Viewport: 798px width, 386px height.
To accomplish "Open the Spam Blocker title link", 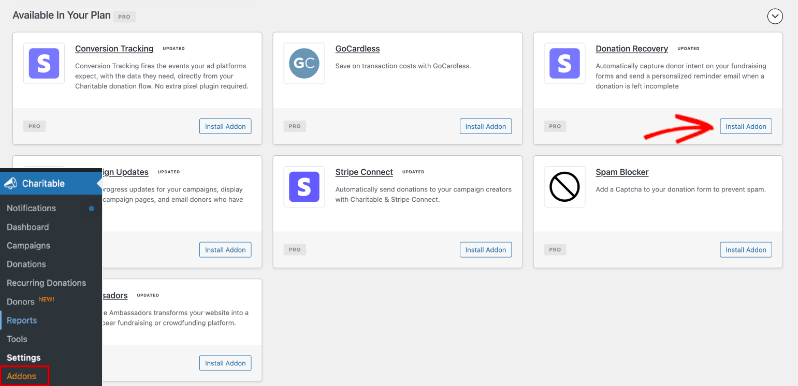I will (x=622, y=172).
